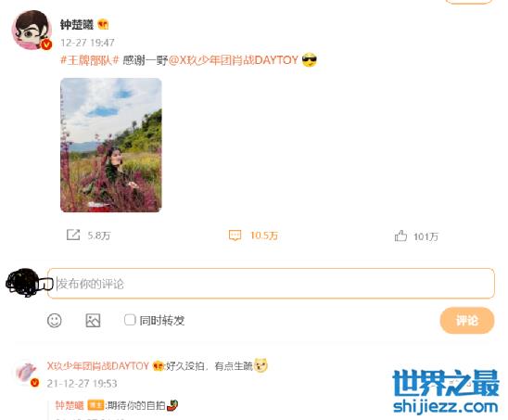Click the 评论 submit button

pos(467,321)
